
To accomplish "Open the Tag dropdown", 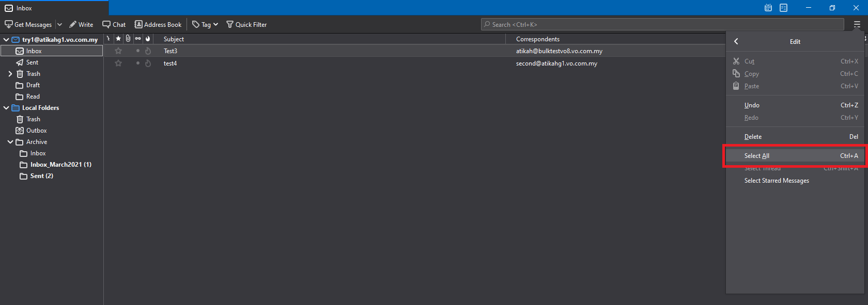I will click(205, 24).
